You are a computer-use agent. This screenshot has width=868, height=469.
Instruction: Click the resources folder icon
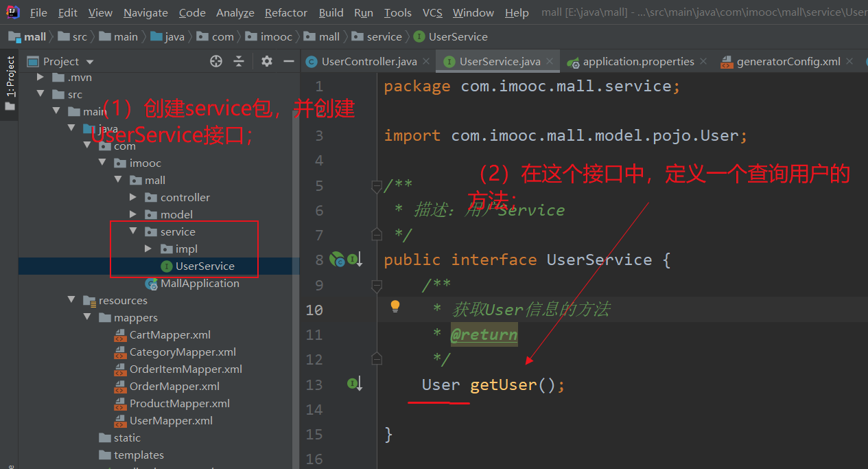click(x=89, y=301)
